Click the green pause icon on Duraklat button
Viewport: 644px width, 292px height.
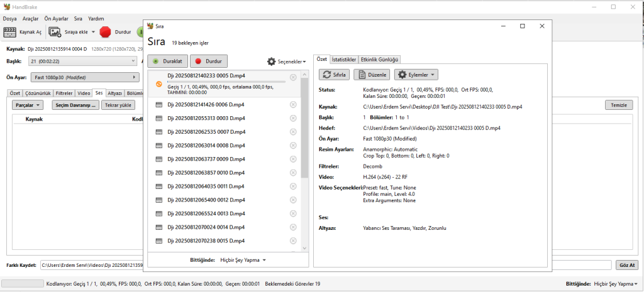[156, 62]
